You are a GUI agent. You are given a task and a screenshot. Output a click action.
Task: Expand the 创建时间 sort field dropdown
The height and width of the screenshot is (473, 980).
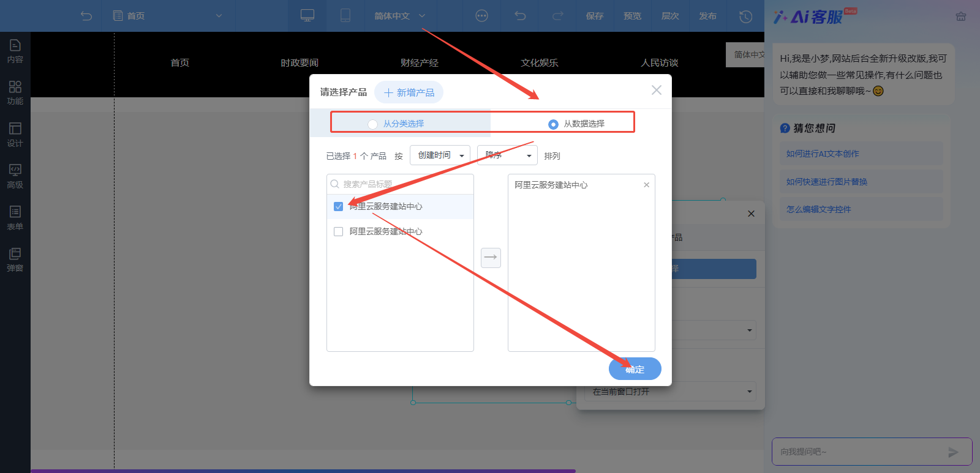(440, 155)
